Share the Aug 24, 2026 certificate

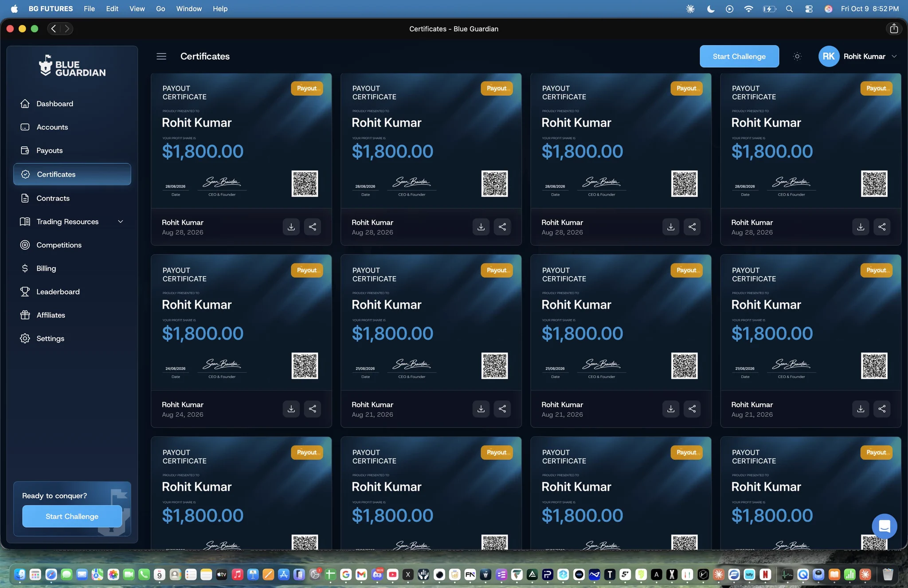click(312, 409)
